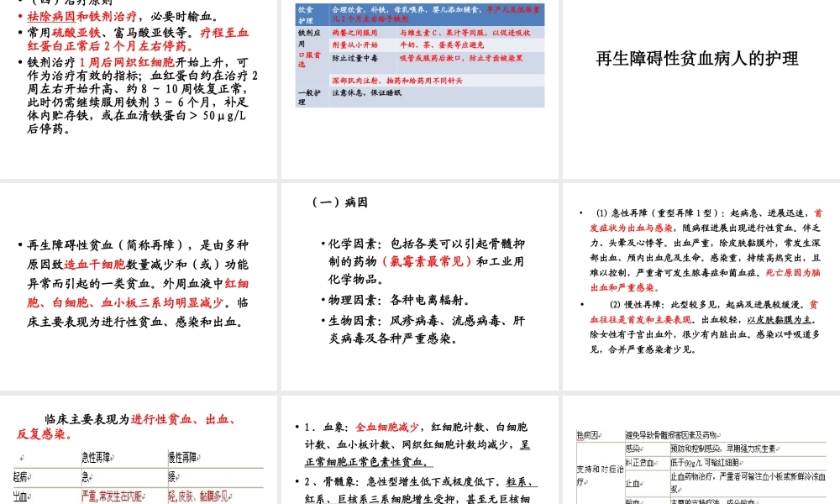Click the red heading 进行性贫血、出血、
Viewport: 840px width, 504px height.
(183, 419)
